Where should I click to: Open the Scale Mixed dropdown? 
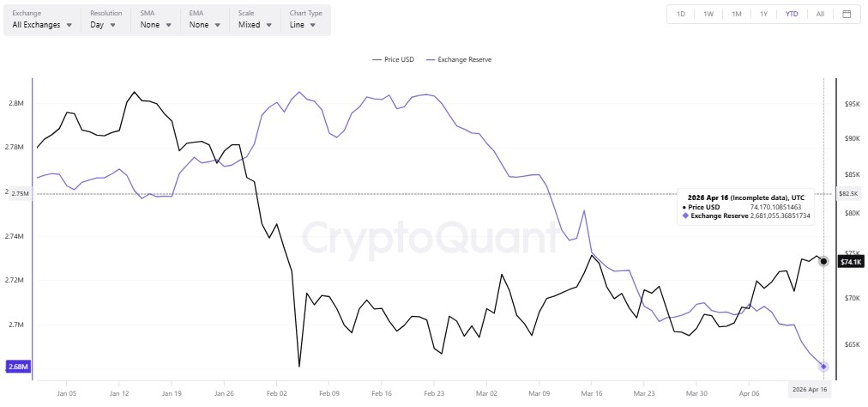pos(255,25)
